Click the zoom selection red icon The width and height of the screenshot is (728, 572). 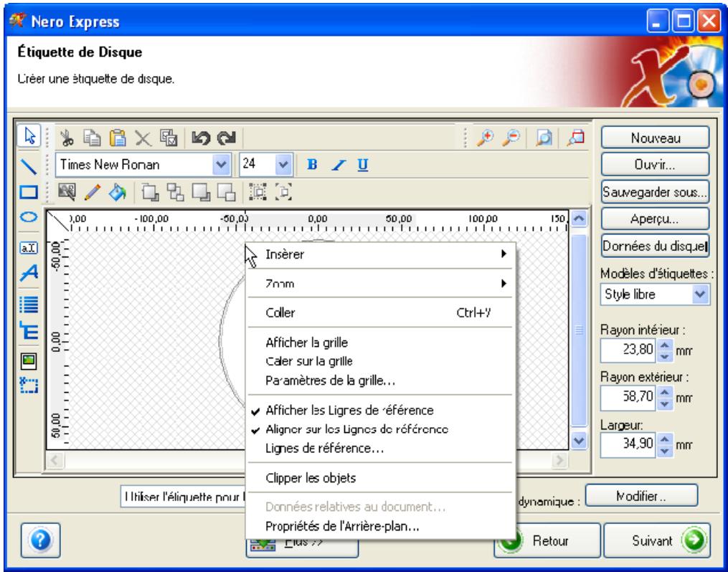click(576, 138)
